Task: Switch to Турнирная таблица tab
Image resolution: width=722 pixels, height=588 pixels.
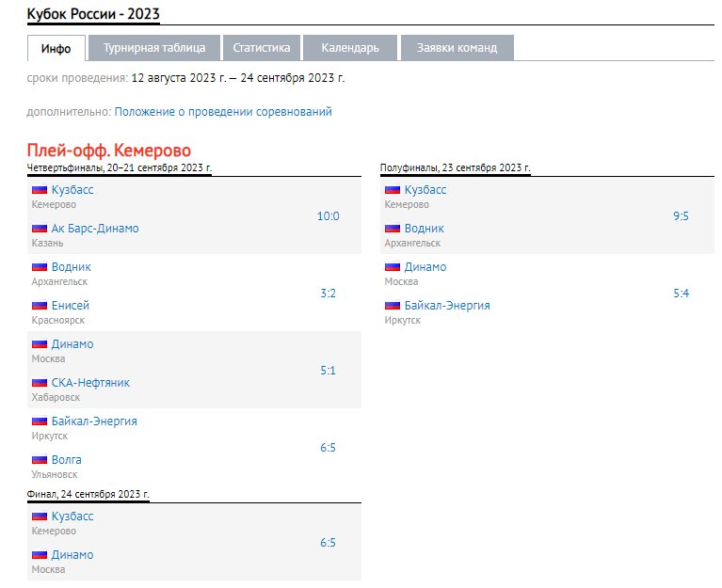Action: coord(154,48)
